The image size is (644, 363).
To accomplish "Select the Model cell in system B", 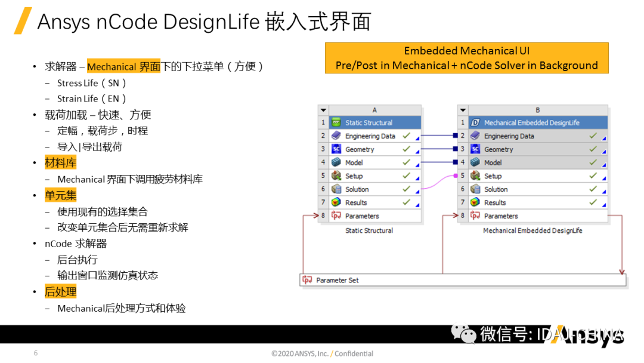I will coord(538,162).
